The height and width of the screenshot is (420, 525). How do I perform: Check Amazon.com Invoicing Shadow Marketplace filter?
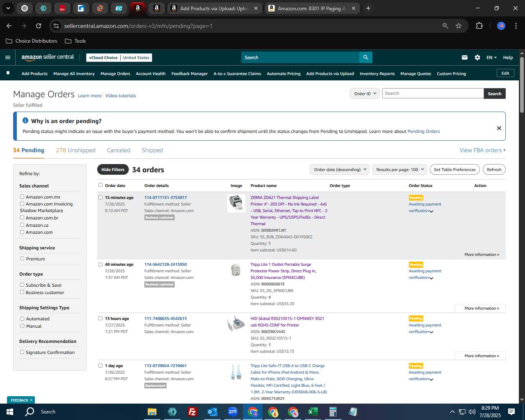point(22,203)
